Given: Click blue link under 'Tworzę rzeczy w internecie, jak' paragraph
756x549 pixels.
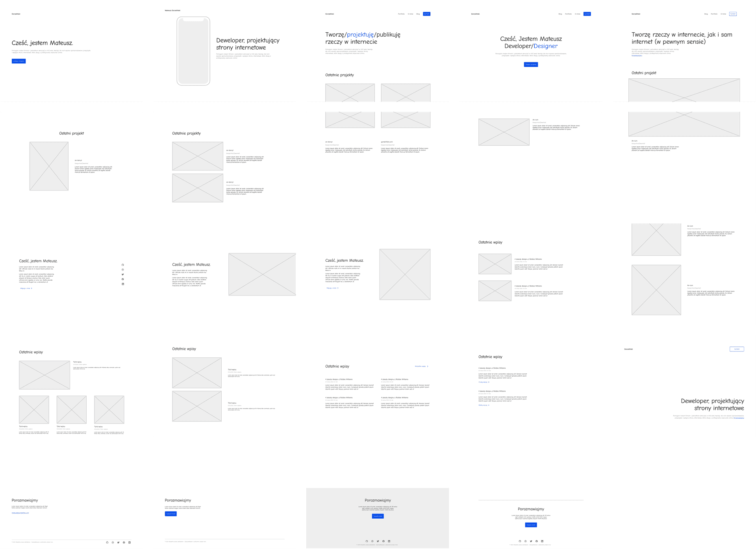Looking at the screenshot, I should pyautogui.click(x=637, y=55).
